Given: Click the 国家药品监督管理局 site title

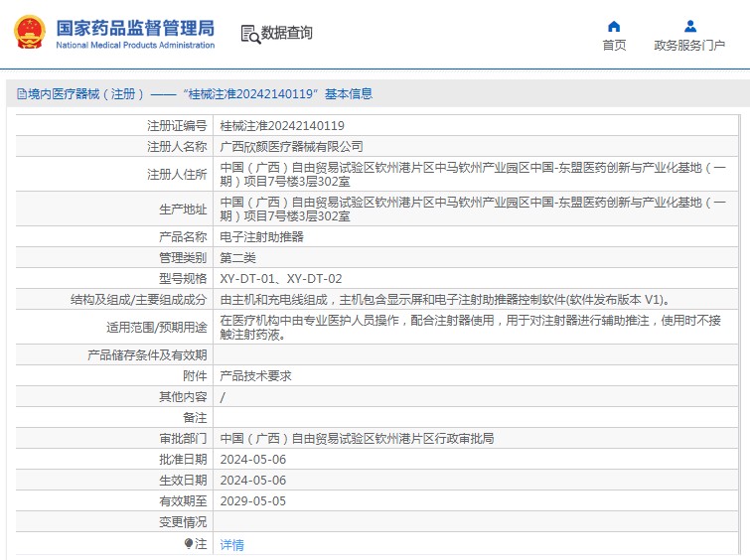Looking at the screenshot, I should 134,27.
